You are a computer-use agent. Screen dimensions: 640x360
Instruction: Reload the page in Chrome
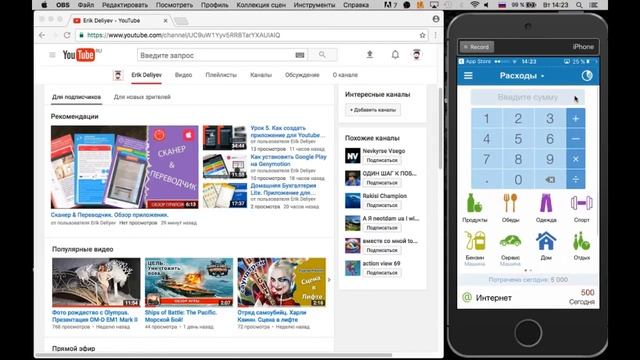click(x=67, y=36)
